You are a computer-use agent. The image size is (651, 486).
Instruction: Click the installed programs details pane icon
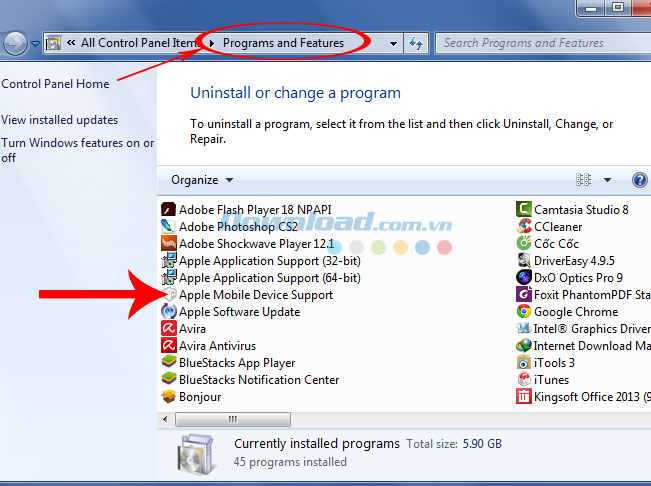click(196, 454)
